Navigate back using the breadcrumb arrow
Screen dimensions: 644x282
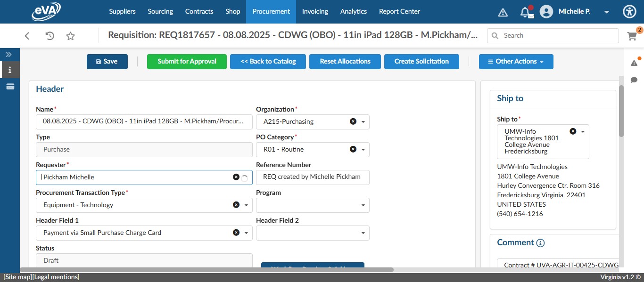tap(27, 35)
